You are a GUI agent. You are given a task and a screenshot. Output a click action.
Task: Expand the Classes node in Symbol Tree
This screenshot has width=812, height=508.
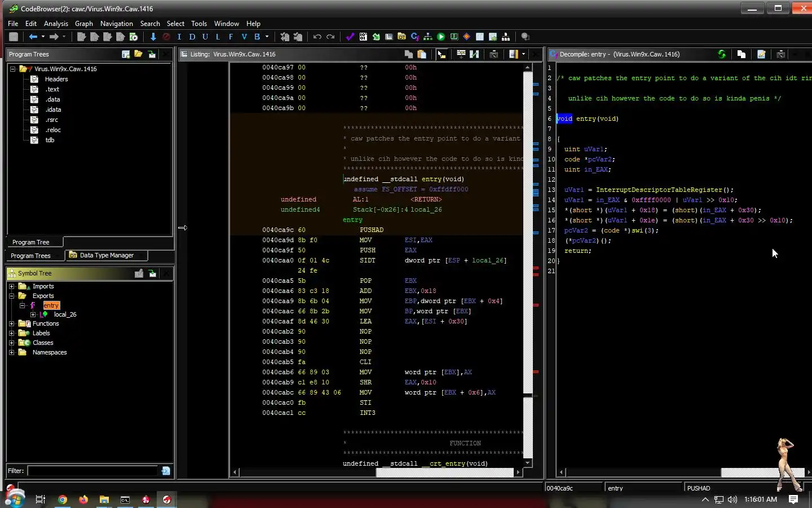coord(12,343)
